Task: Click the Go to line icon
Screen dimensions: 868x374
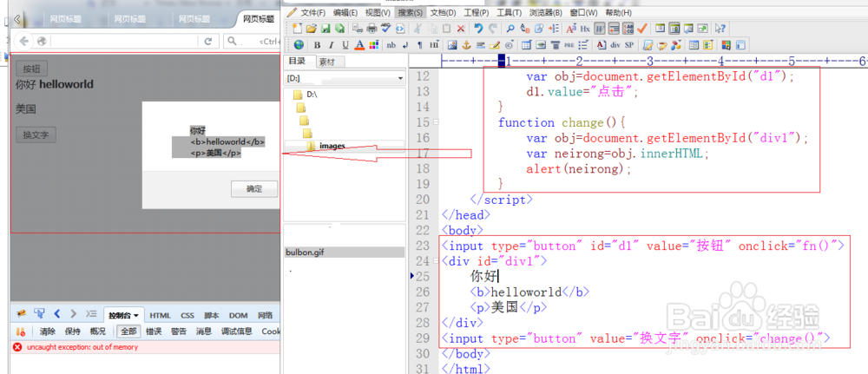Action: click(x=554, y=29)
